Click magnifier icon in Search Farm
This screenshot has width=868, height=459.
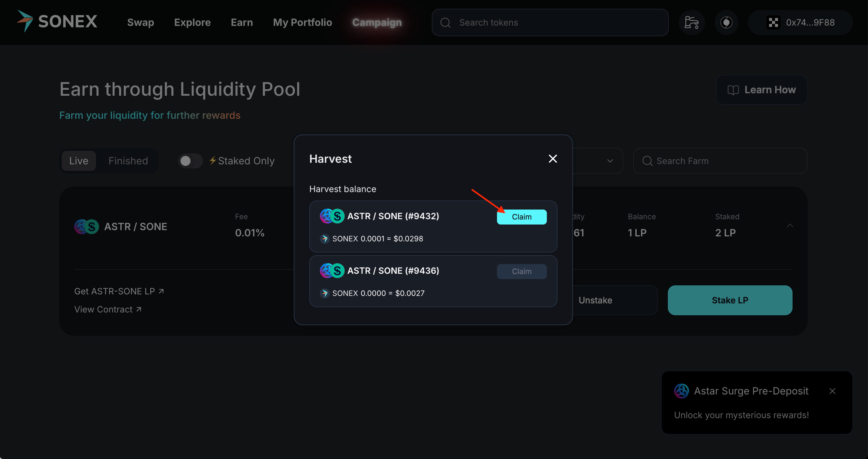point(647,161)
